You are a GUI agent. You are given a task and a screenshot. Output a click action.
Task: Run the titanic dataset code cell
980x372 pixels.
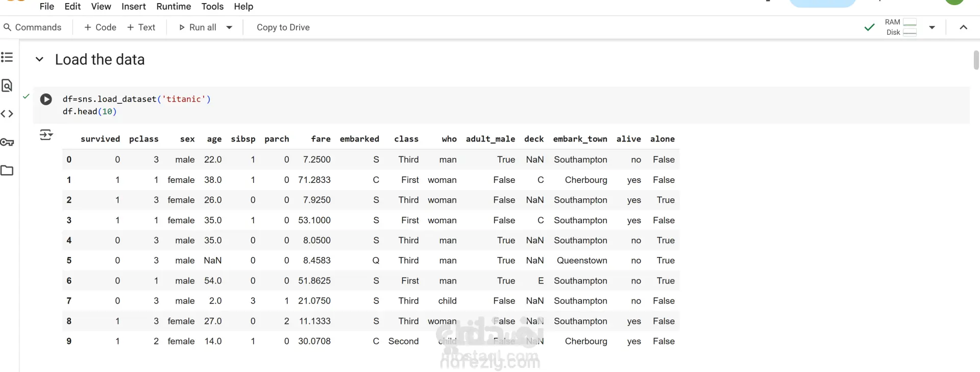(x=46, y=99)
